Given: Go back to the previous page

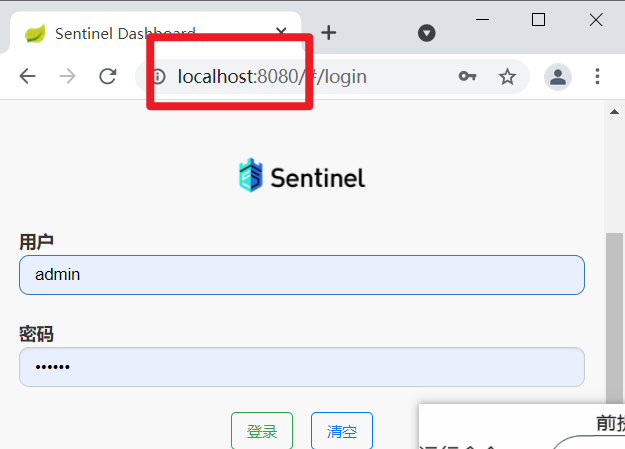Looking at the screenshot, I should 28,76.
